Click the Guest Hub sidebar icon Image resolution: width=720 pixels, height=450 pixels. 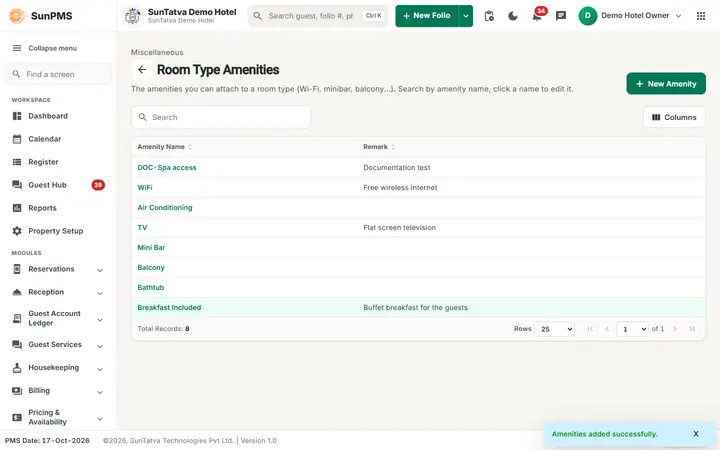tap(17, 185)
